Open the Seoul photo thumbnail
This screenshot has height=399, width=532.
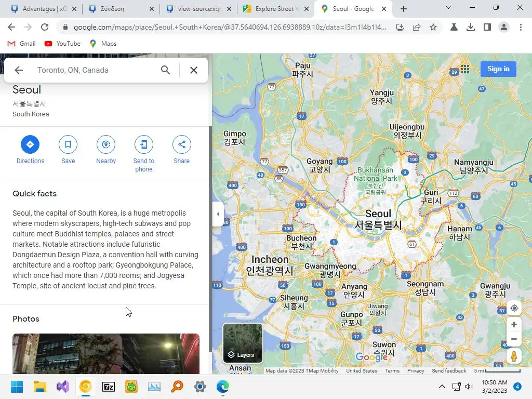106,353
